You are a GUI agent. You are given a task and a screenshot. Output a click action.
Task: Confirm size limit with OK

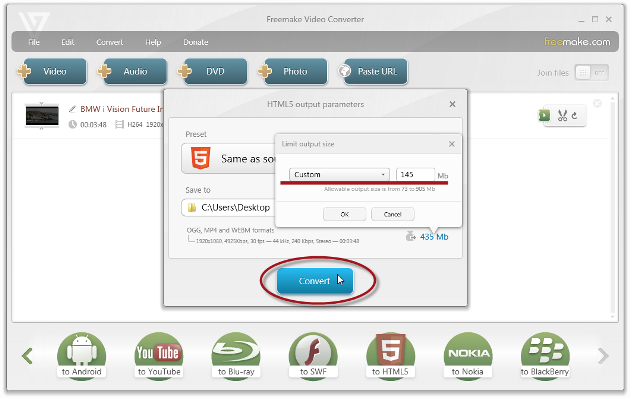345,214
